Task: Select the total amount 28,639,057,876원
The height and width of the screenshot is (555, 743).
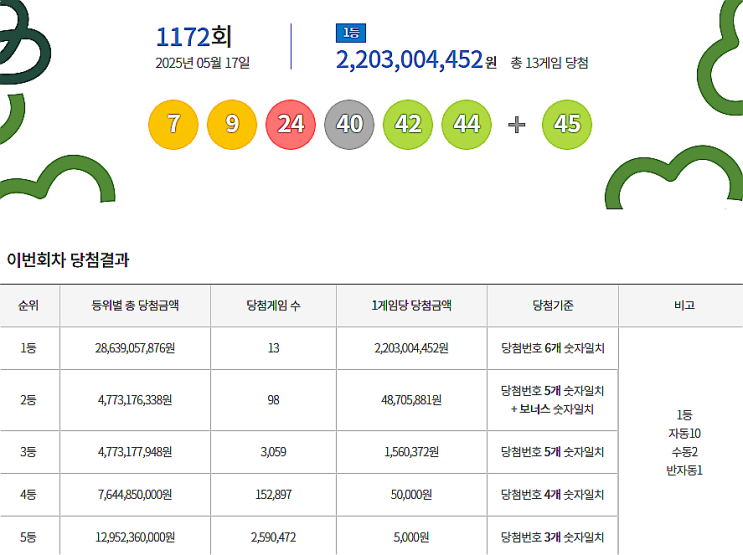Action: pyautogui.click(x=135, y=348)
